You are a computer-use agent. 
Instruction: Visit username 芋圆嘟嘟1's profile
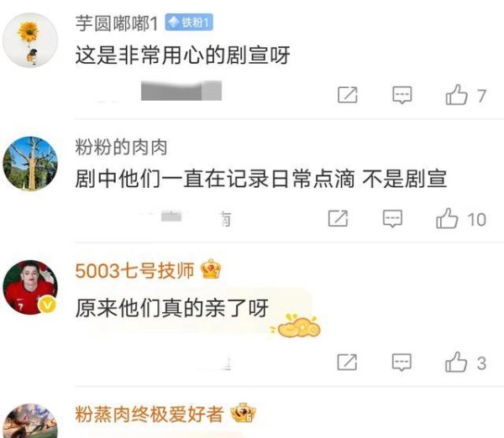tap(117, 23)
